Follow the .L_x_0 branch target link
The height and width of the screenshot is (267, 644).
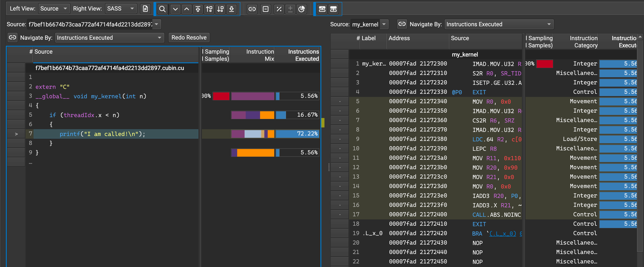[x=502, y=234]
